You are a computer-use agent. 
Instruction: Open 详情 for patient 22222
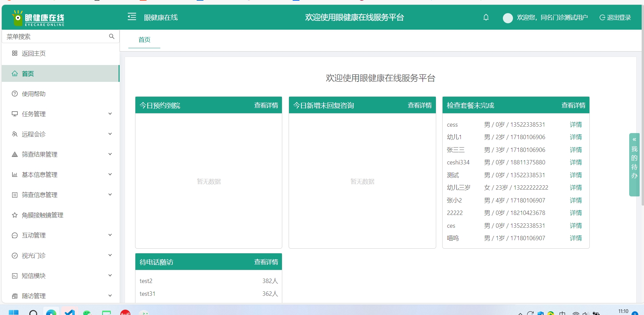click(x=576, y=213)
